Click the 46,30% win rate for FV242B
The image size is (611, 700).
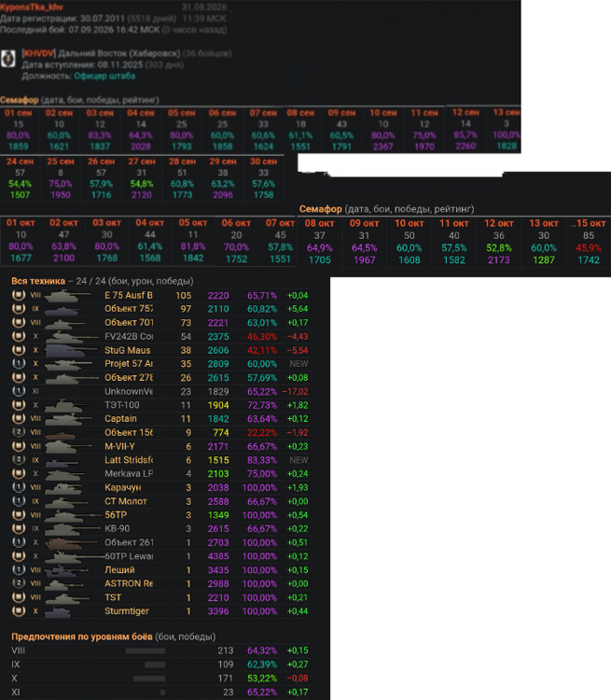tap(262, 337)
